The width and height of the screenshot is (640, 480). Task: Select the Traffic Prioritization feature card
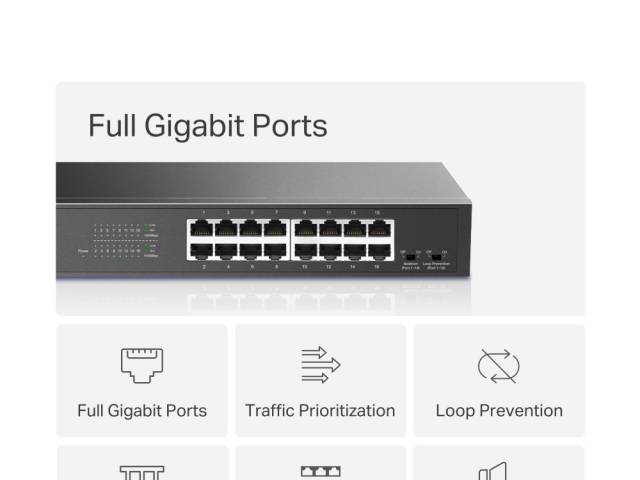pos(321,380)
